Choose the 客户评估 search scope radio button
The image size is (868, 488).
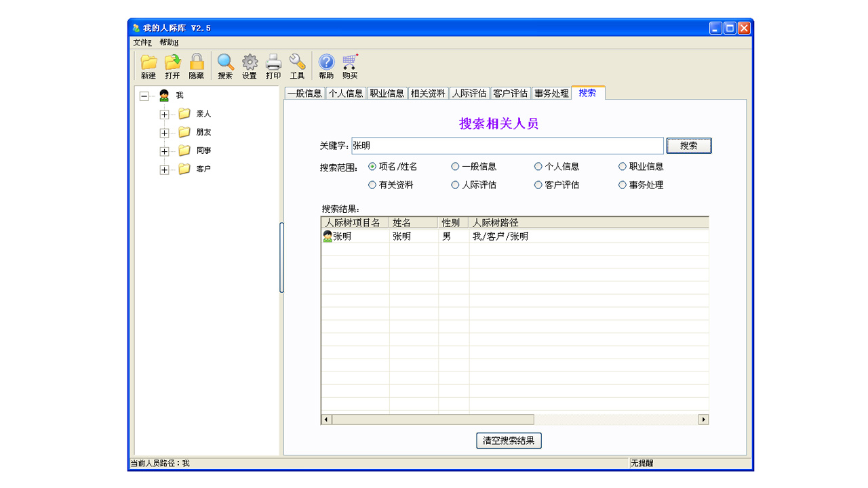click(538, 185)
